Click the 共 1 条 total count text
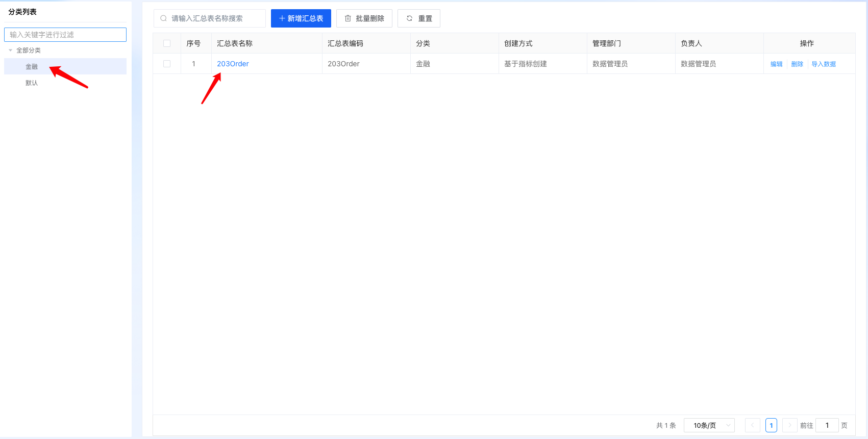Viewport: 868px width, 439px height. (666, 425)
